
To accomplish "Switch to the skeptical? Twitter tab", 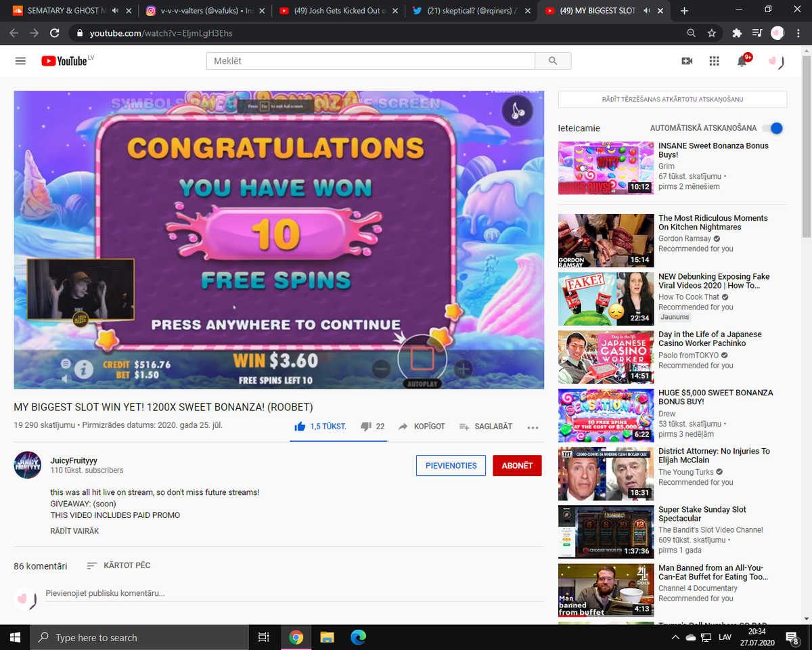I will (471, 11).
